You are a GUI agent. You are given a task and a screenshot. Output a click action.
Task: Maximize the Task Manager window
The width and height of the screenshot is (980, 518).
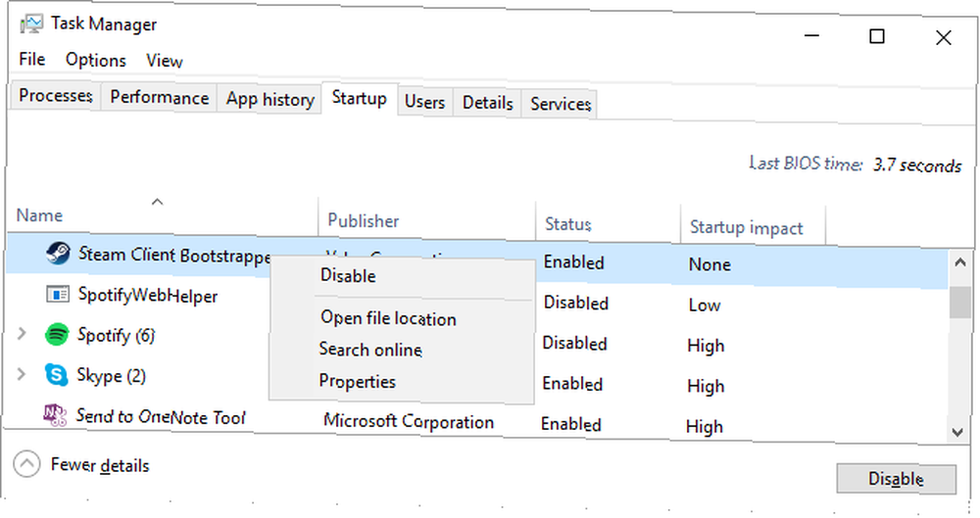click(x=877, y=36)
